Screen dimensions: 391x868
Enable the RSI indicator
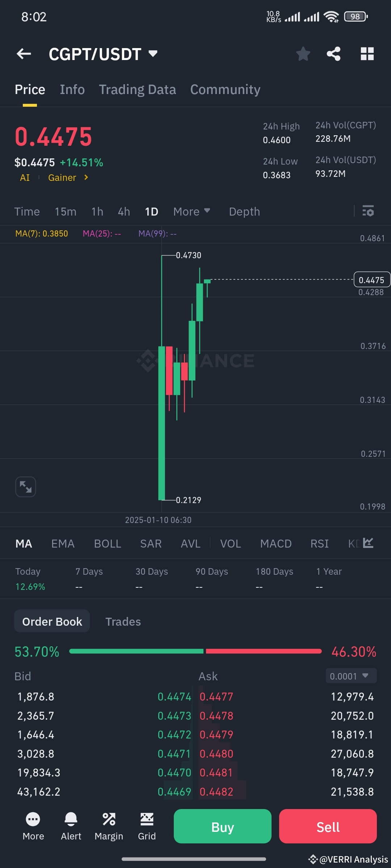pos(319,543)
